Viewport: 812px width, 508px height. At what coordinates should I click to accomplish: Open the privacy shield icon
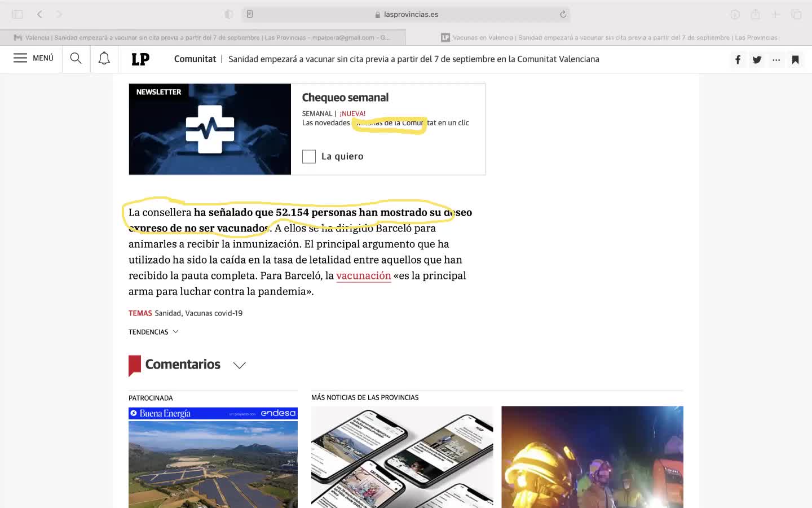click(x=228, y=14)
